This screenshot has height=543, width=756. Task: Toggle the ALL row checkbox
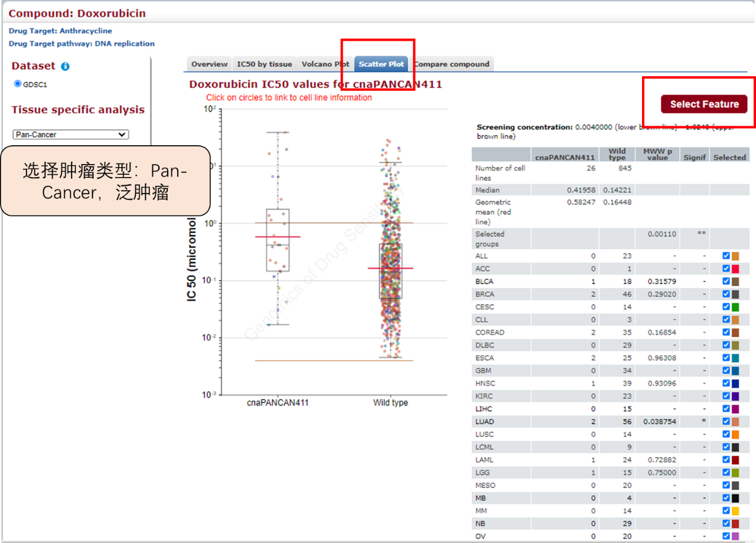coord(726,256)
